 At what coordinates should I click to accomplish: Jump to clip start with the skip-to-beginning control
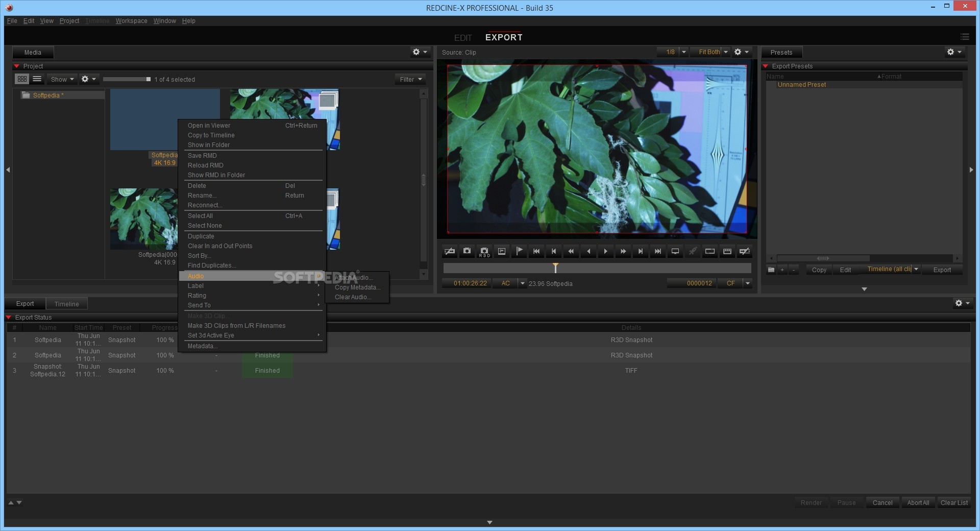click(536, 251)
